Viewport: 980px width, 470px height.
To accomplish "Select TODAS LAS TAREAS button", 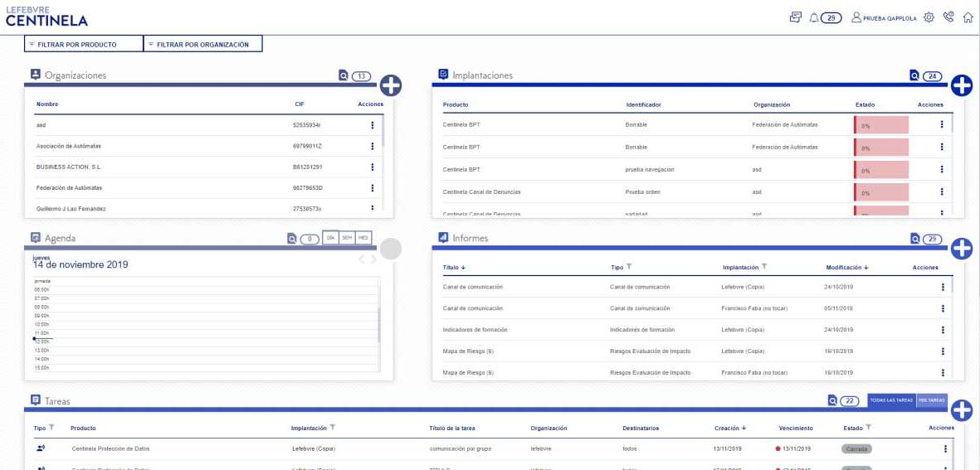I will (x=892, y=400).
